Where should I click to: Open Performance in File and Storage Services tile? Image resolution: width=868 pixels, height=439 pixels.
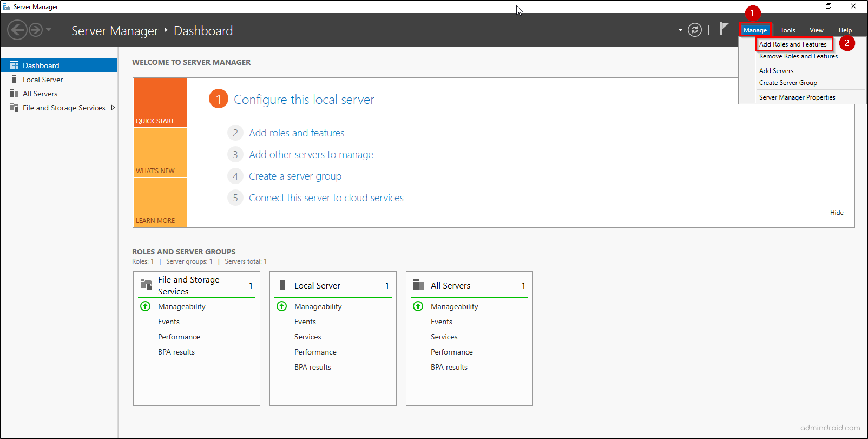pos(179,337)
